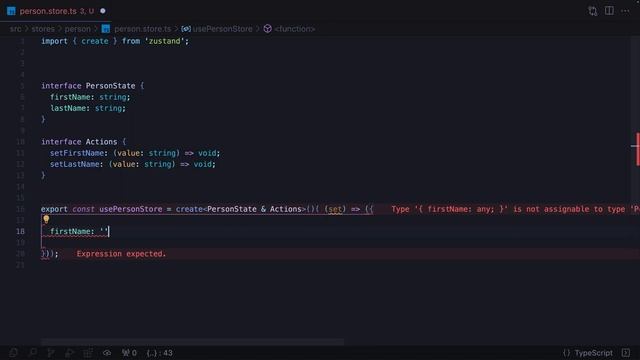Split the editor to the right
The width and height of the screenshot is (640, 360).
click(609, 11)
